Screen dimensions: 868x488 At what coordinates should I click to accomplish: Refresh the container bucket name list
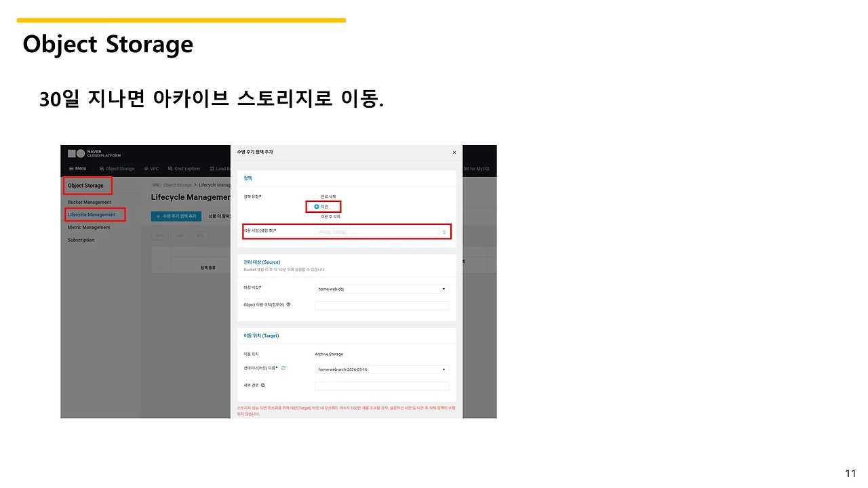click(x=283, y=368)
